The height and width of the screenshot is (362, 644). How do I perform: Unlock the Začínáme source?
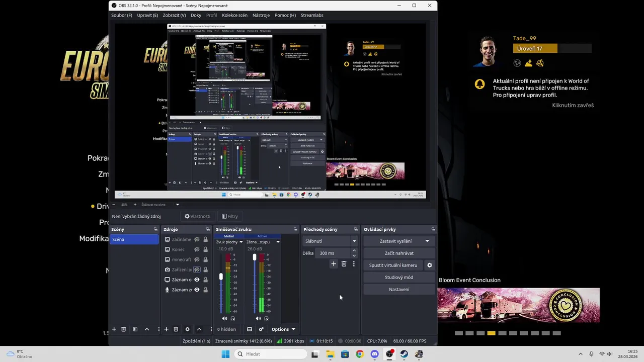click(205, 239)
